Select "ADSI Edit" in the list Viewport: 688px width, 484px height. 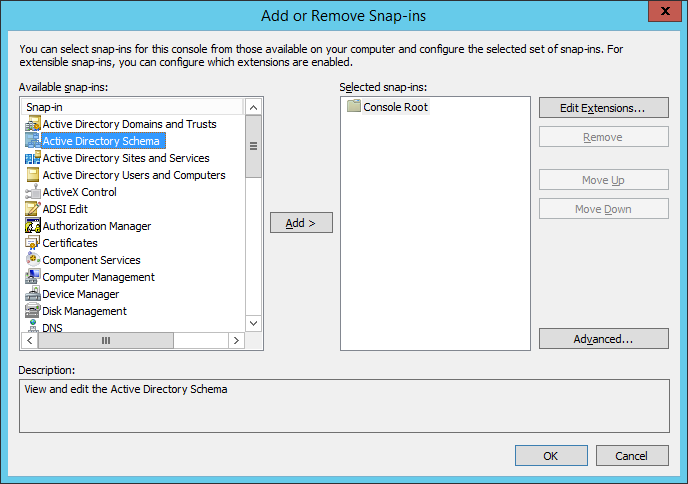[65, 209]
